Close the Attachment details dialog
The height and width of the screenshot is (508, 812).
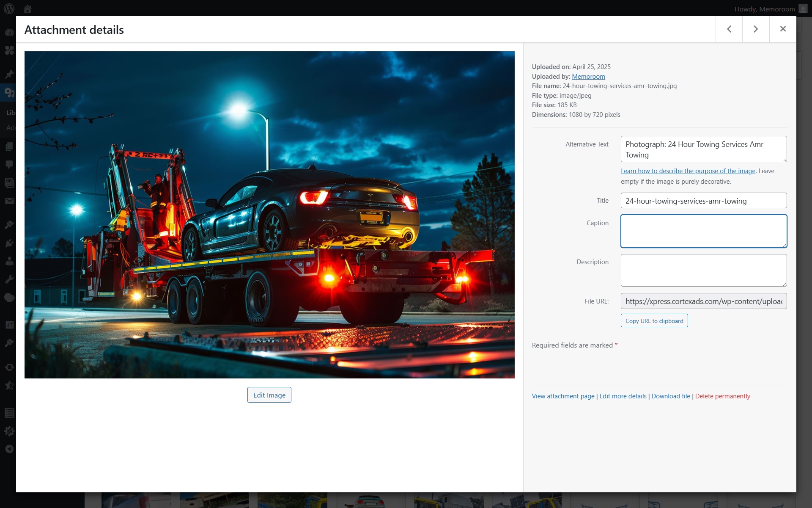click(x=783, y=29)
